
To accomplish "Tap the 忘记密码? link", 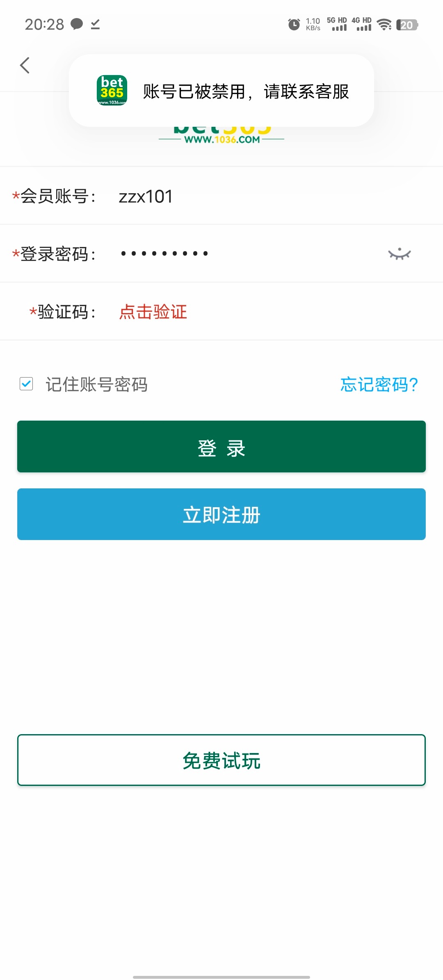I will click(379, 385).
